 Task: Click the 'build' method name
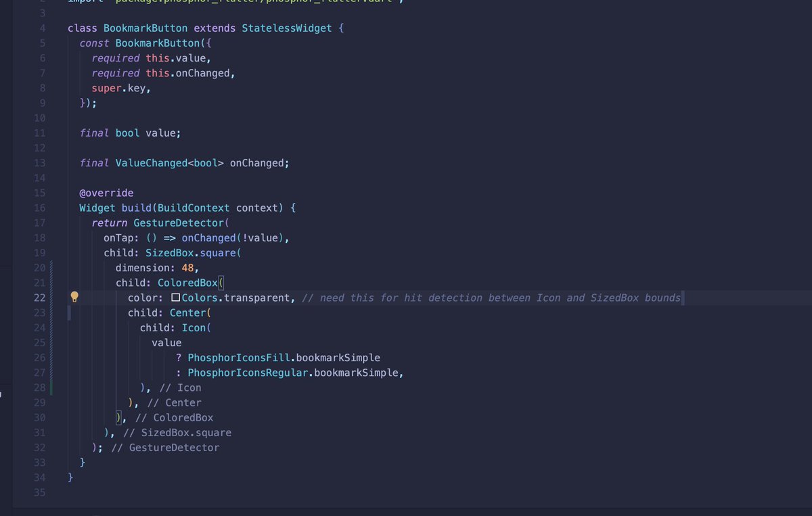pyautogui.click(x=137, y=208)
